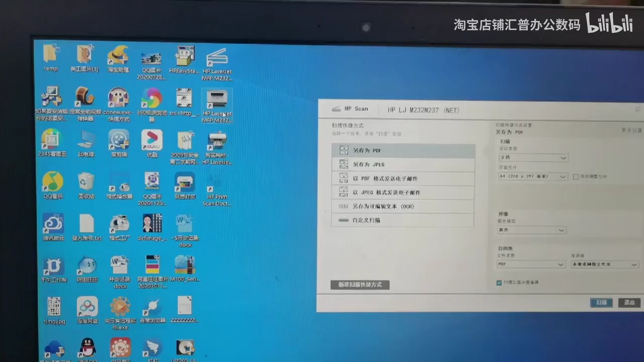Choose 以 JPEG 格式发送电子邮件 shortcut

(403, 193)
